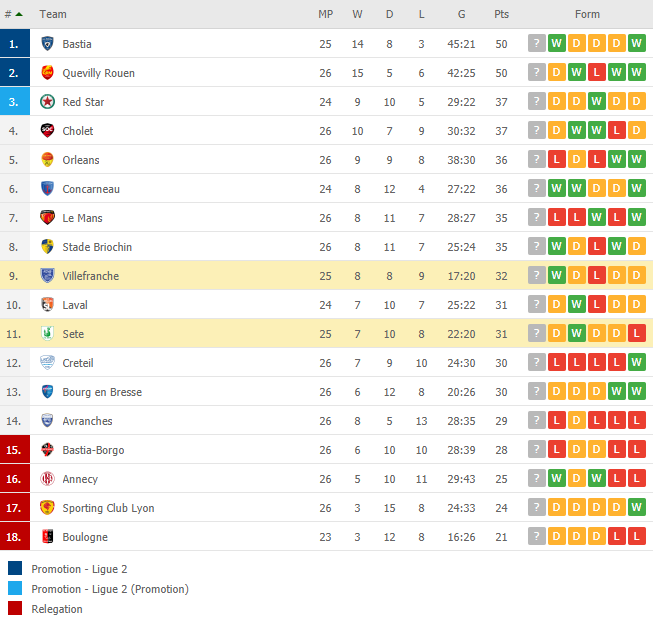Sort standings by MP column header
Screen dimensions: 653x620
pyautogui.click(x=325, y=14)
